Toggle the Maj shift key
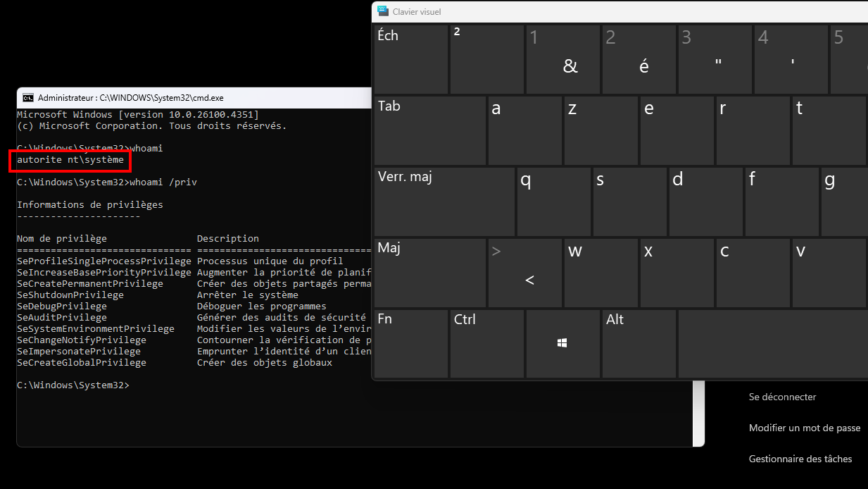 click(429, 272)
